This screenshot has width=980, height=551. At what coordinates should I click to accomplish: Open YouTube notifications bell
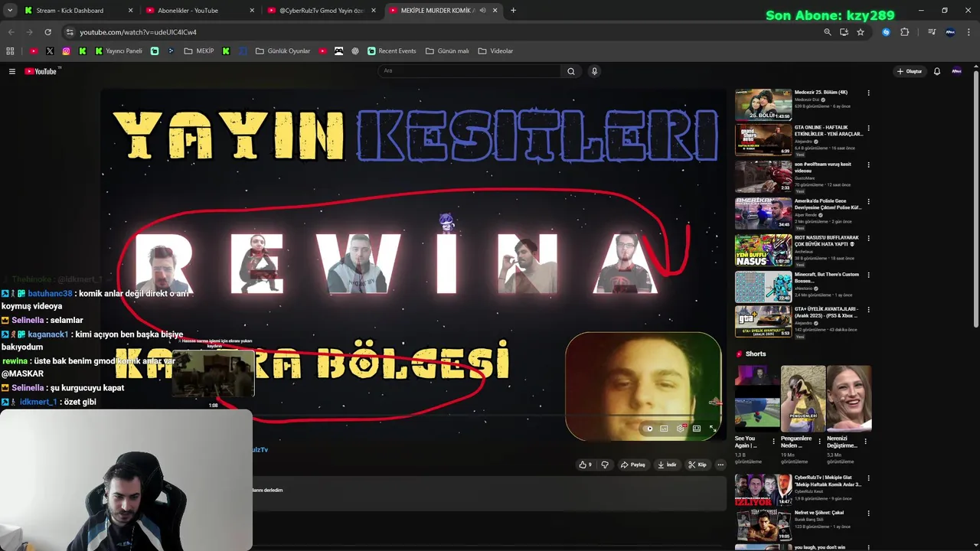[936, 71]
